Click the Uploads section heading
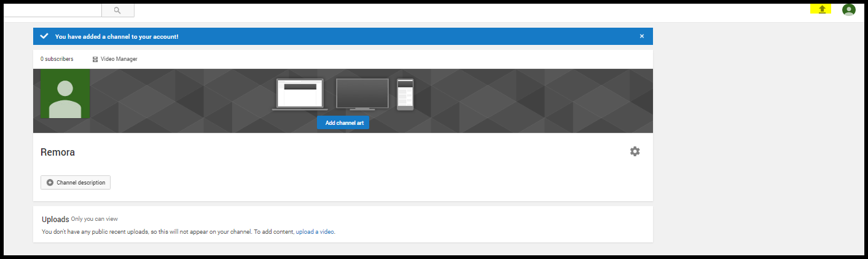The image size is (868, 259). 55,219
